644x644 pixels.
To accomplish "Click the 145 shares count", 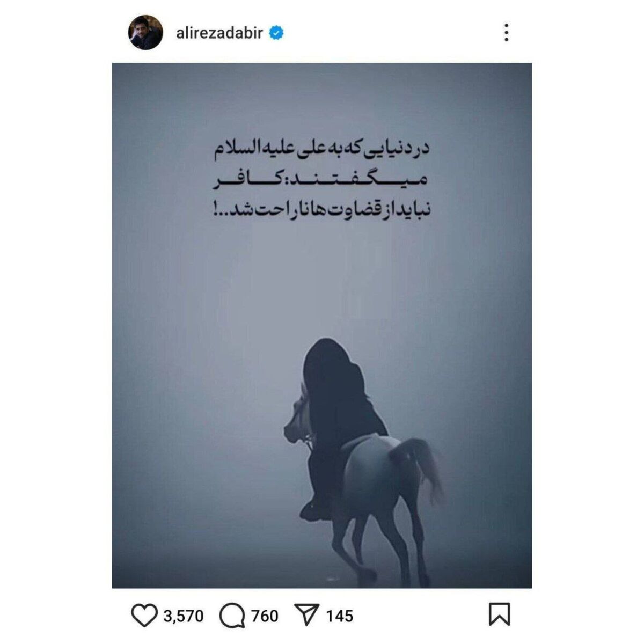I will (339, 616).
